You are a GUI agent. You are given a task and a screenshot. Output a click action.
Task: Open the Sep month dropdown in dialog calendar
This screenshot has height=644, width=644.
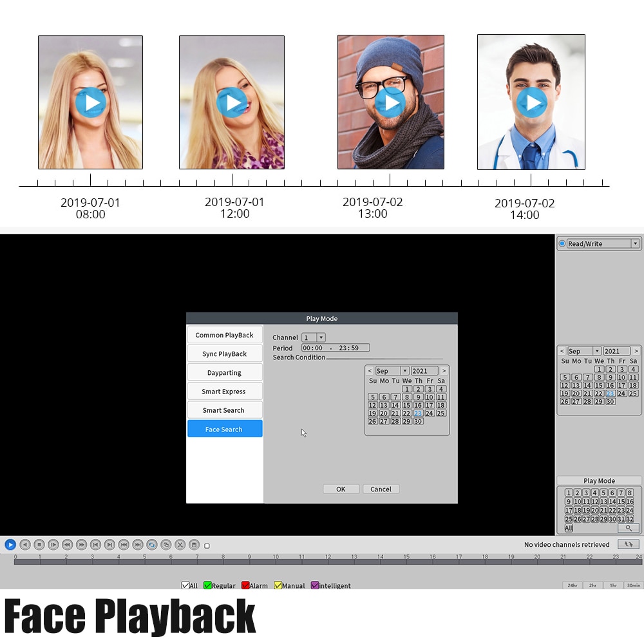[404, 371]
